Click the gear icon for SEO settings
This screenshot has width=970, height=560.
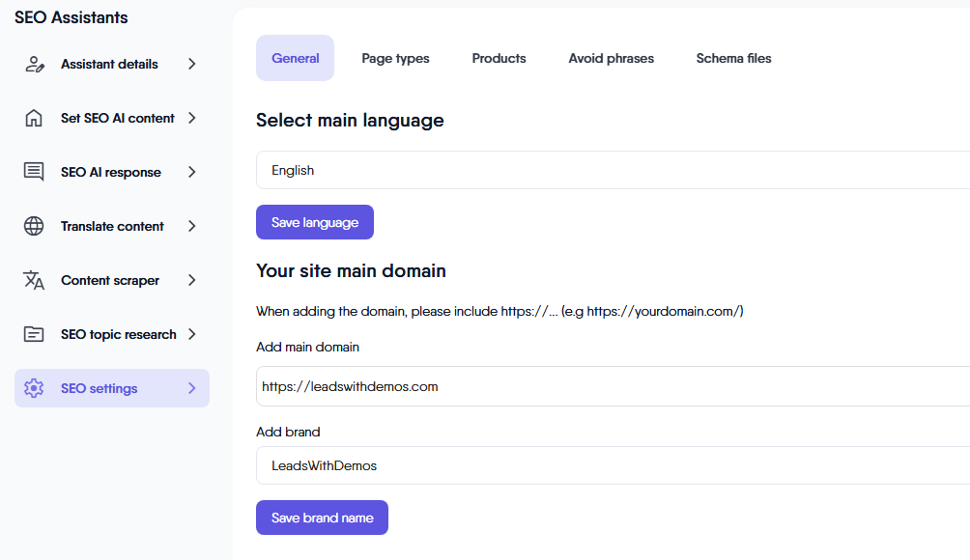[34, 389]
